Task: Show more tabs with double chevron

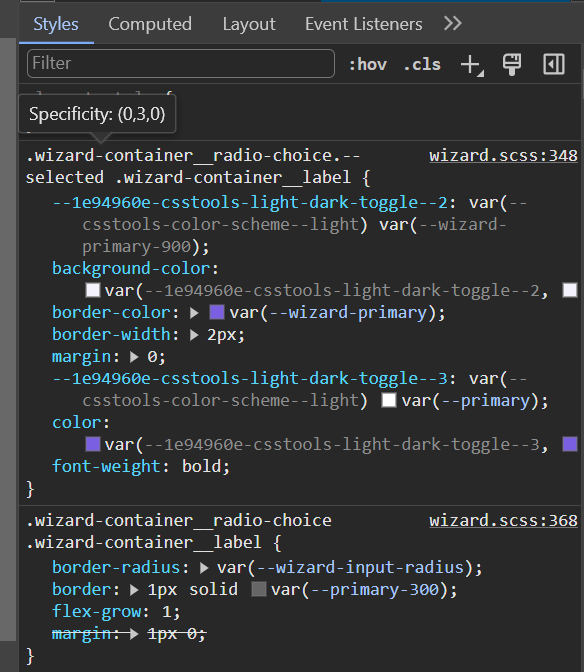Action: (x=452, y=23)
